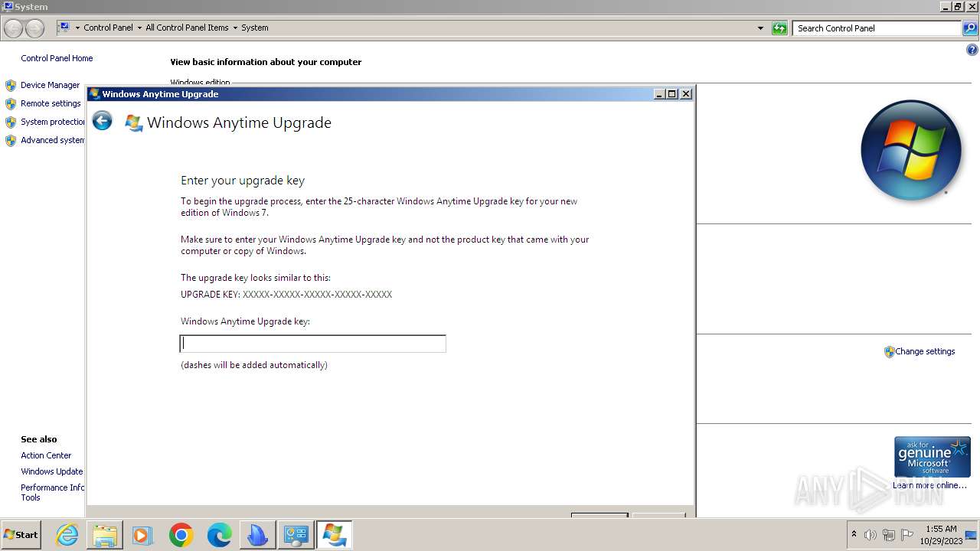The image size is (980, 551).
Task: Click the Advanced system settings shield icon
Action: (11, 141)
